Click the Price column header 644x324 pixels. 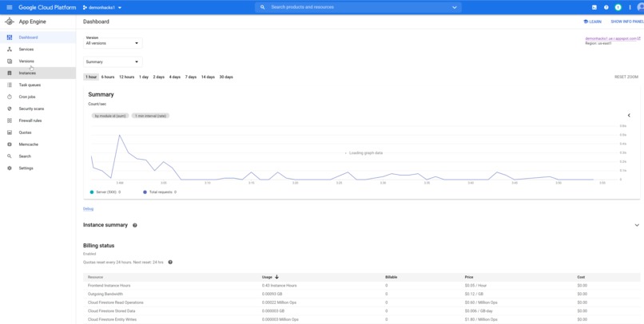(469, 277)
